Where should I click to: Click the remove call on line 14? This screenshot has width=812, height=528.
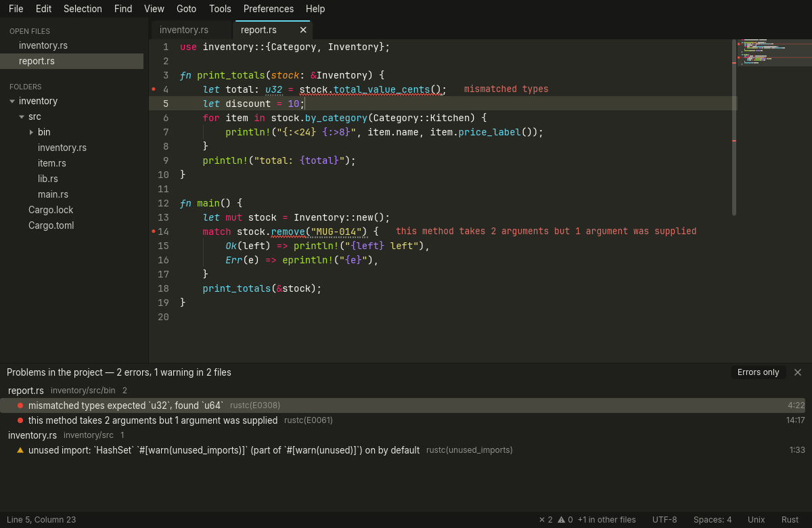[288, 231]
